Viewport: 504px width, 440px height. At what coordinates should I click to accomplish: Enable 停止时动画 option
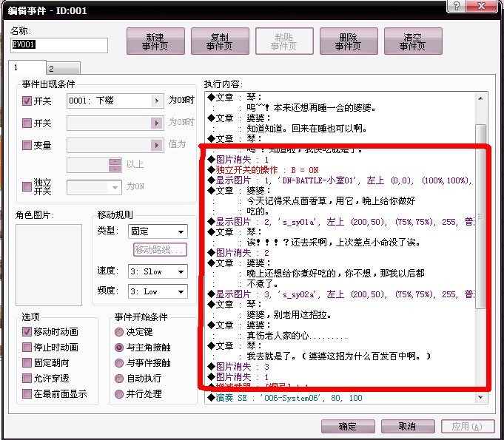[27, 347]
